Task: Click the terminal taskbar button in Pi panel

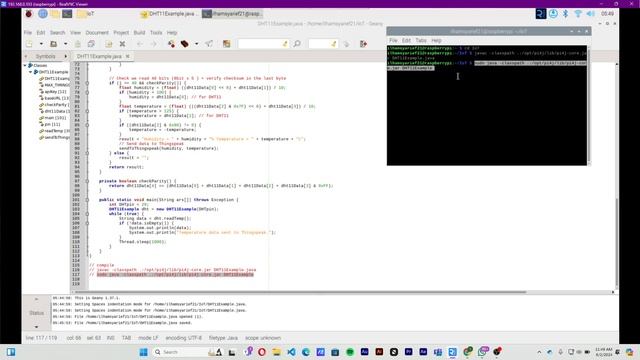Action: click(x=232, y=14)
